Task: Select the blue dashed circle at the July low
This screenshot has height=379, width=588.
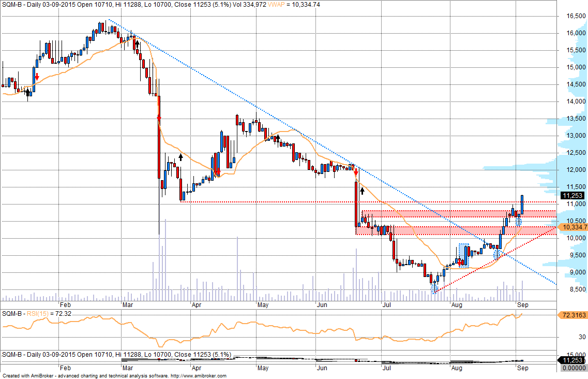Action: (434, 288)
